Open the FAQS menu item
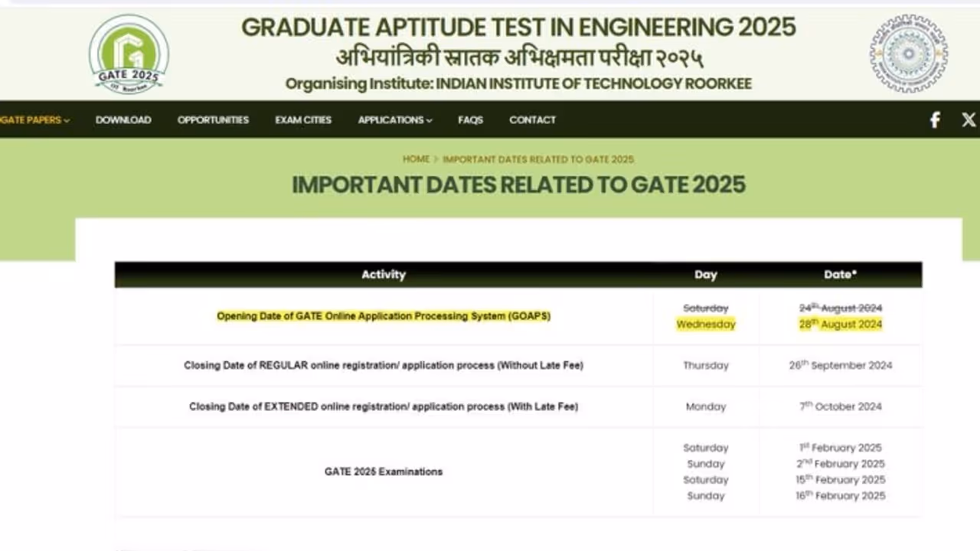The width and height of the screenshot is (980, 551). click(470, 120)
